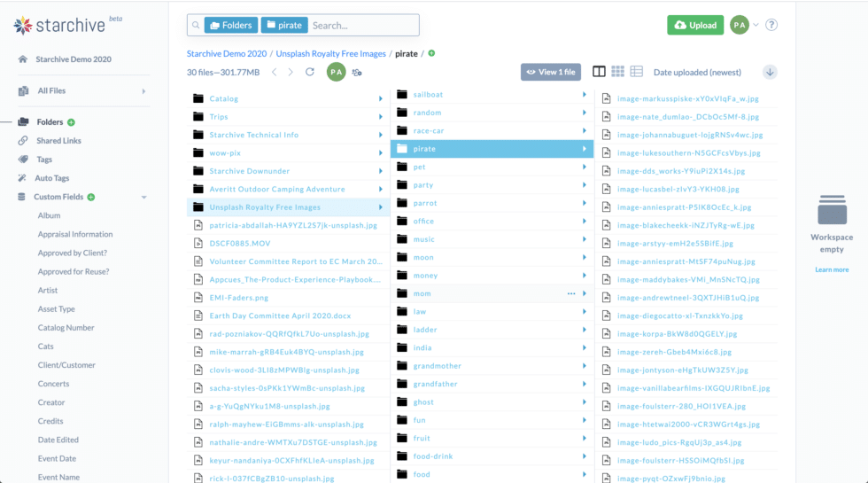Reverse sort direction arrow button
Viewport: 868px width, 483px height.
coord(770,72)
